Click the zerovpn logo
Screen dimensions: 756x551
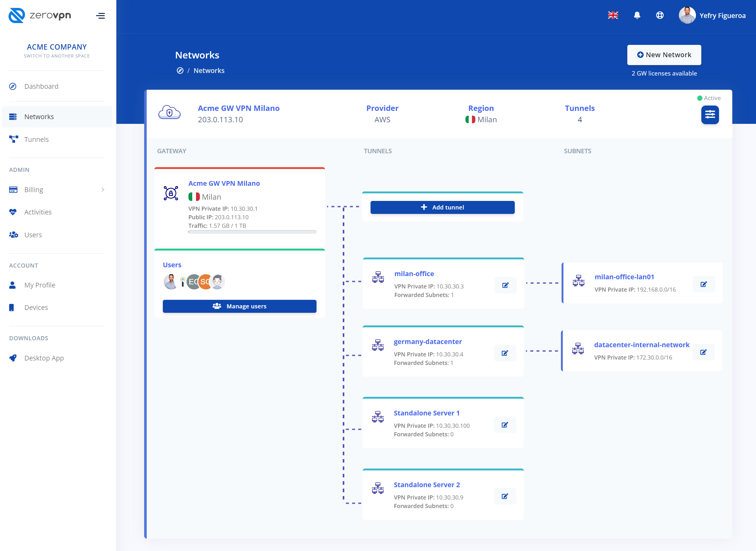40,15
